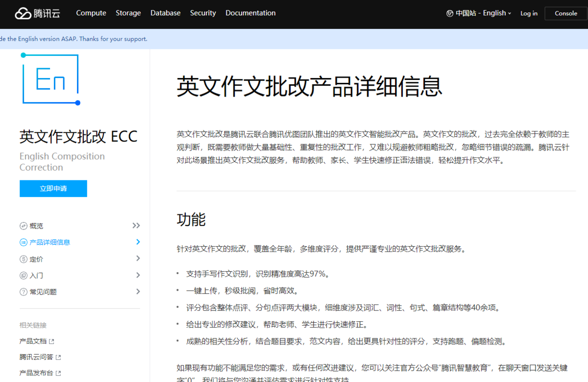Image resolution: width=588 pixels, height=382 pixels.
Task: Click the Tencent Cloud logo
Action: click(x=37, y=13)
